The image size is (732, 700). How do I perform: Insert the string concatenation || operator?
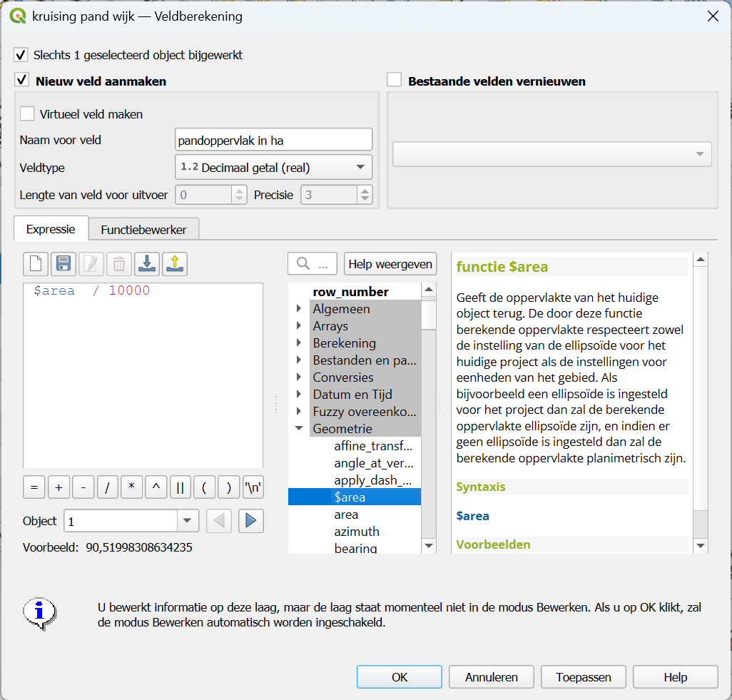[x=180, y=487]
